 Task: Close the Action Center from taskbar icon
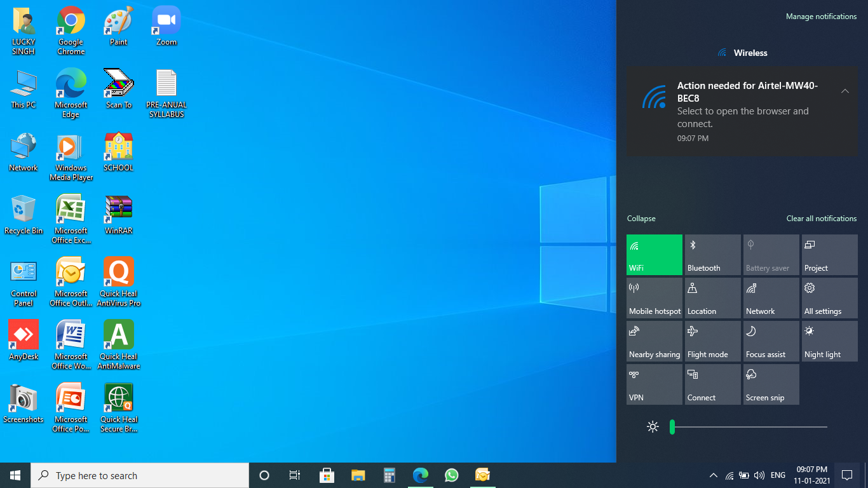pos(846,475)
